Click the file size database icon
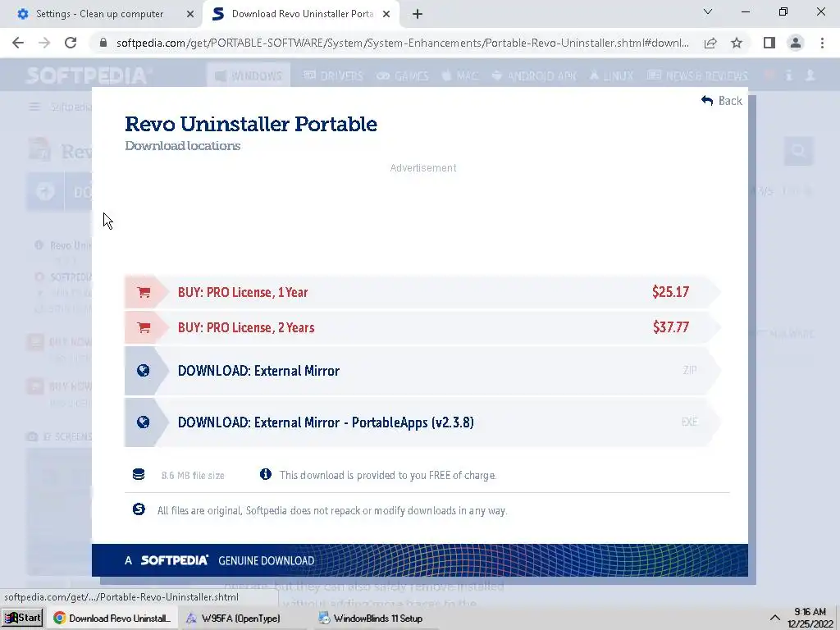Screen dimensions: 840x630 click(x=139, y=475)
